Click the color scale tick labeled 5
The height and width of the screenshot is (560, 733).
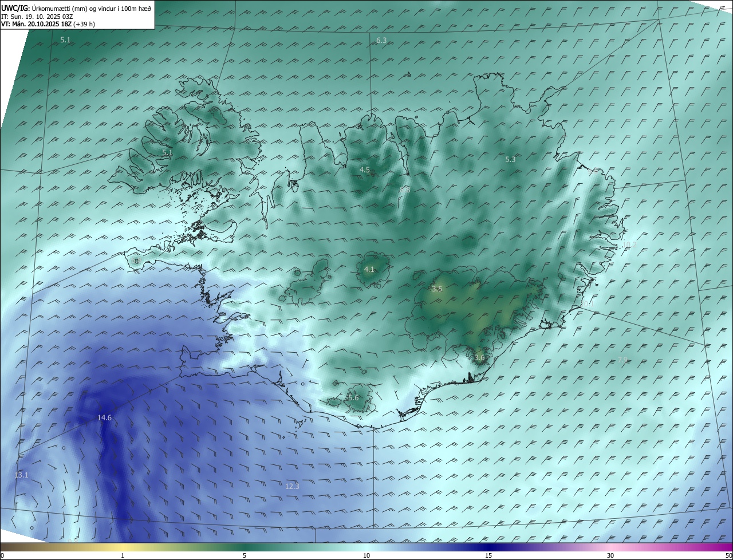tap(245, 555)
